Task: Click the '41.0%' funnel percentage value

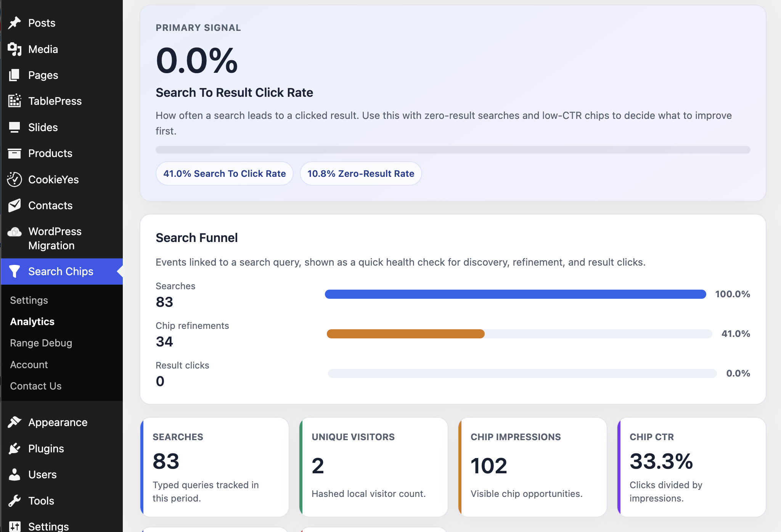Action: [x=736, y=334]
